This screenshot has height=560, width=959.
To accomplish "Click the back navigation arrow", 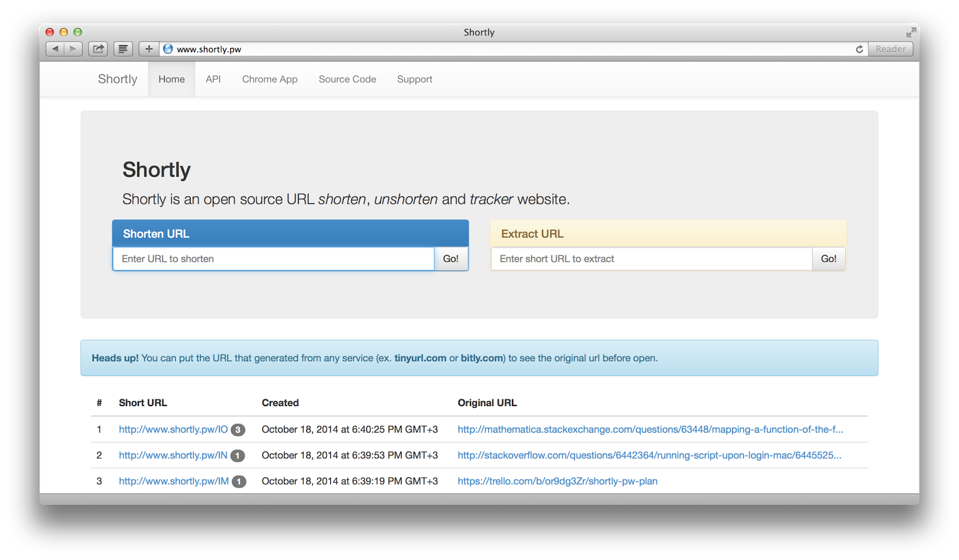I will (55, 49).
